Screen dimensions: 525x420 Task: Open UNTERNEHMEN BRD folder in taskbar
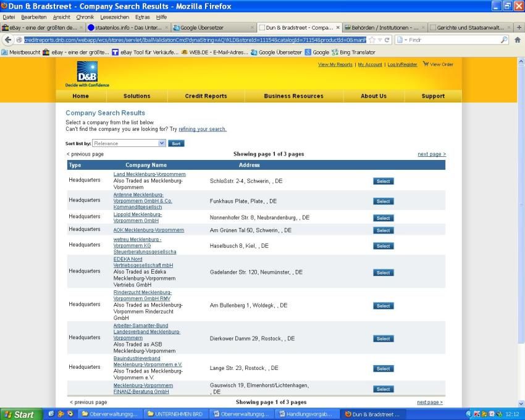175,414
